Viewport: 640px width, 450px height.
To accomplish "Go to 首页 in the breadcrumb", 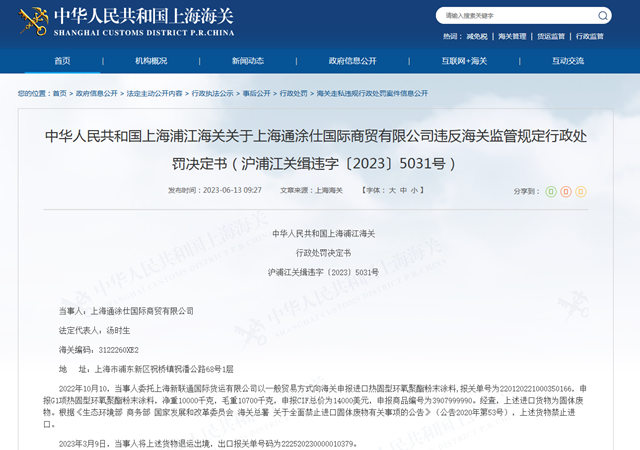I will pos(60,93).
